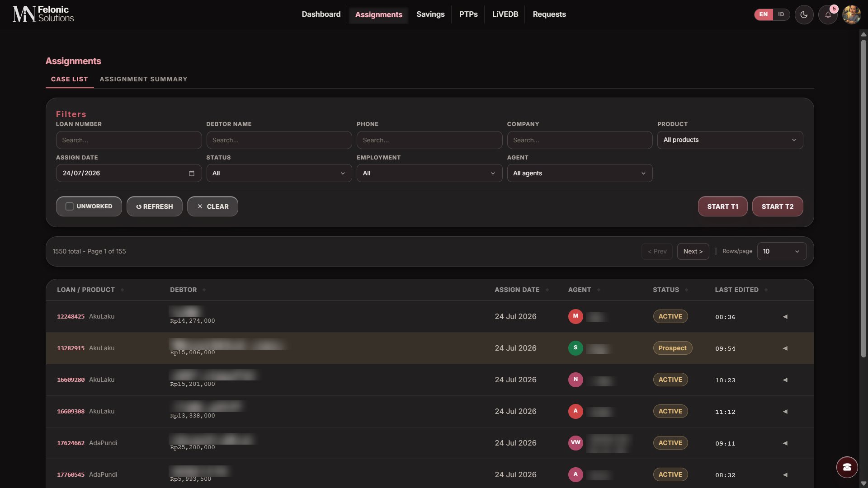The image size is (868, 488).
Task: Click the Prospect status badge
Action: coord(672,348)
